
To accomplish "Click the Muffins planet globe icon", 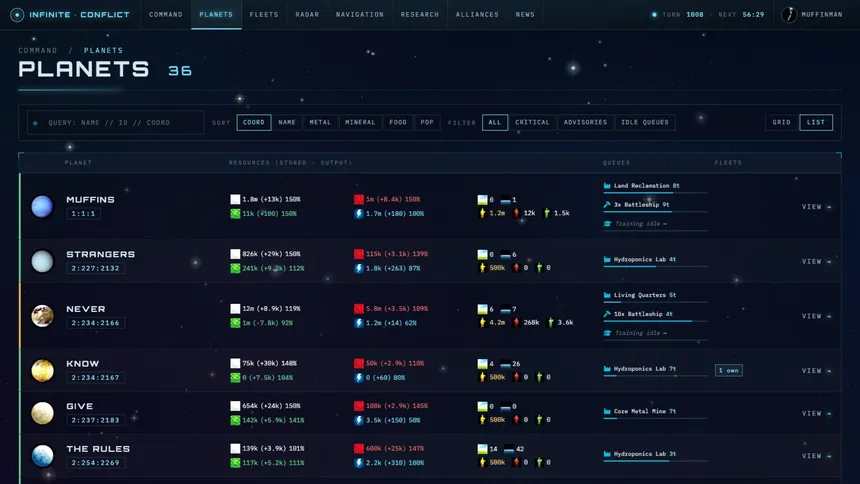I will 42,206.
